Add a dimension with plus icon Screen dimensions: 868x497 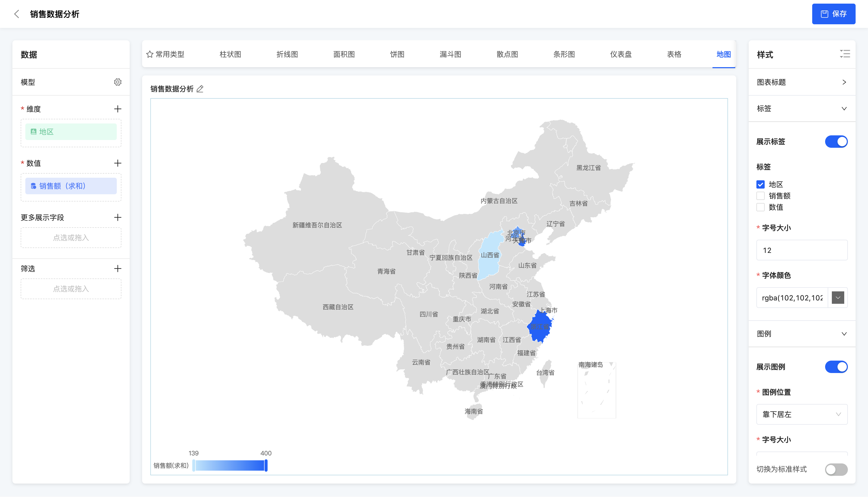point(118,109)
